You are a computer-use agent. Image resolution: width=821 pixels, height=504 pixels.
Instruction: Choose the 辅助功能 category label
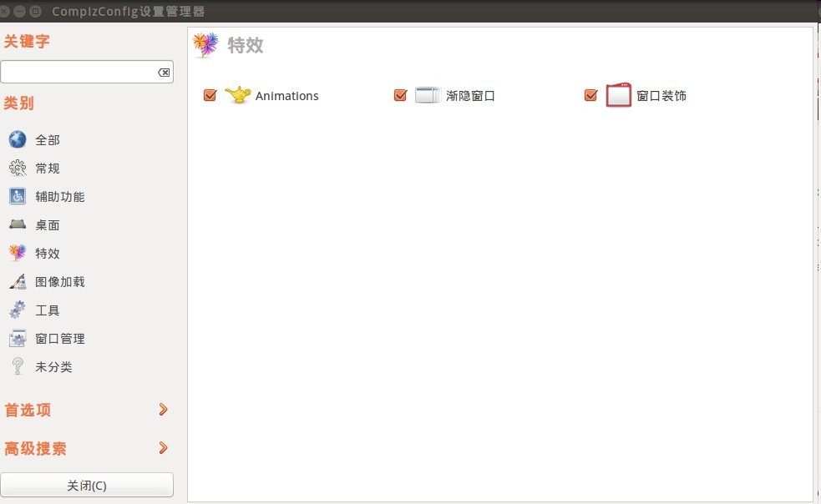click(x=60, y=196)
